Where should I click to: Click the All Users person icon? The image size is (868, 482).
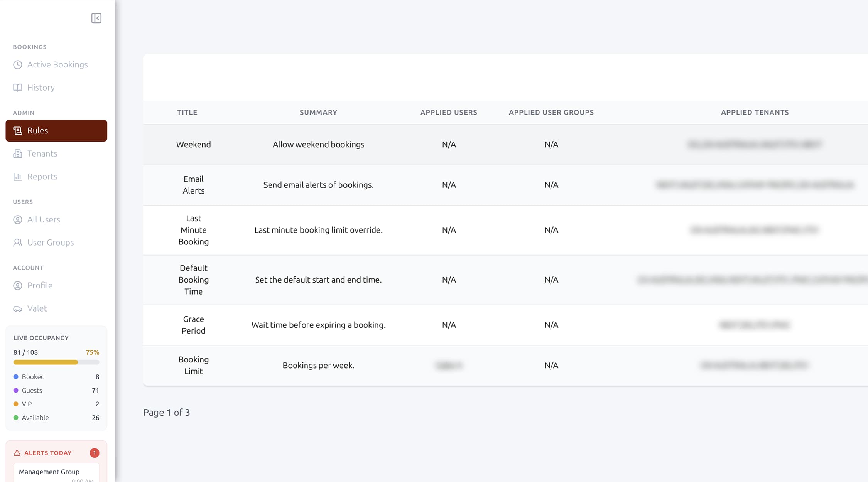point(17,219)
